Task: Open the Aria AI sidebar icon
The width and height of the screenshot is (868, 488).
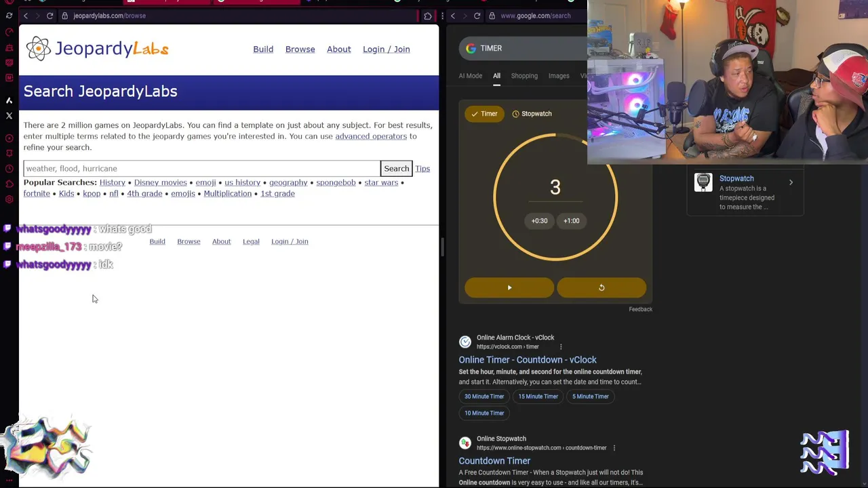Action: 9,100
